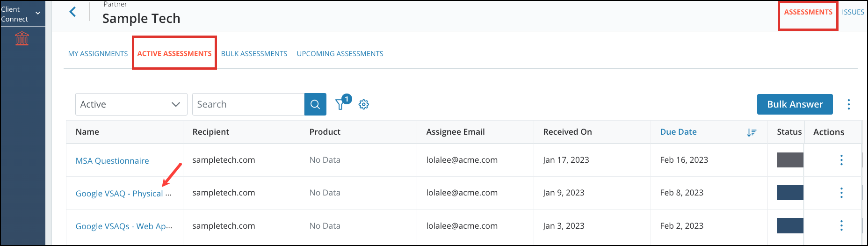The width and height of the screenshot is (868, 246).
Task: Open actions menu for Google VSAQs Web App row
Action: point(841,225)
